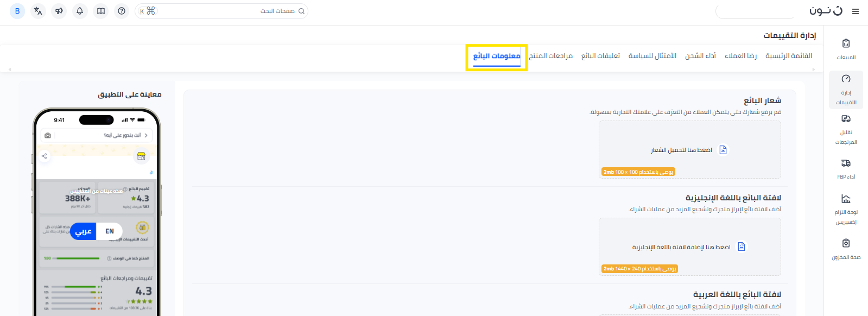Switch to the مراجعات المنتج tab
868x316 pixels.
tap(550, 56)
